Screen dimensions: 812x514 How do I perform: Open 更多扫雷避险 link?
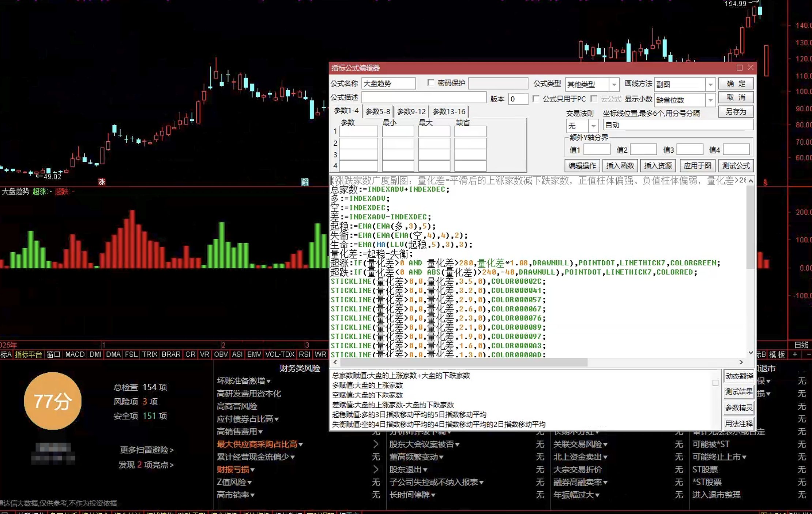click(147, 450)
